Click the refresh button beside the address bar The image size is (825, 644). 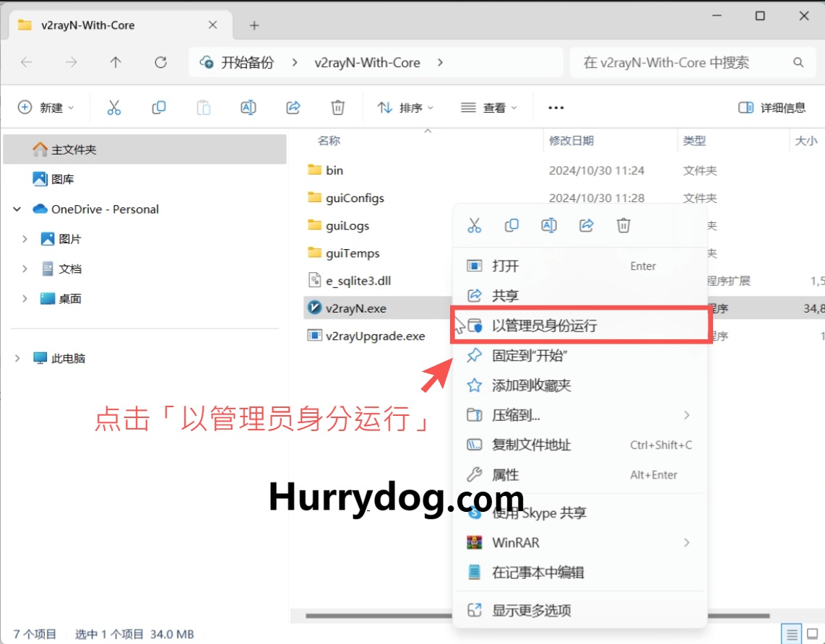point(161,62)
